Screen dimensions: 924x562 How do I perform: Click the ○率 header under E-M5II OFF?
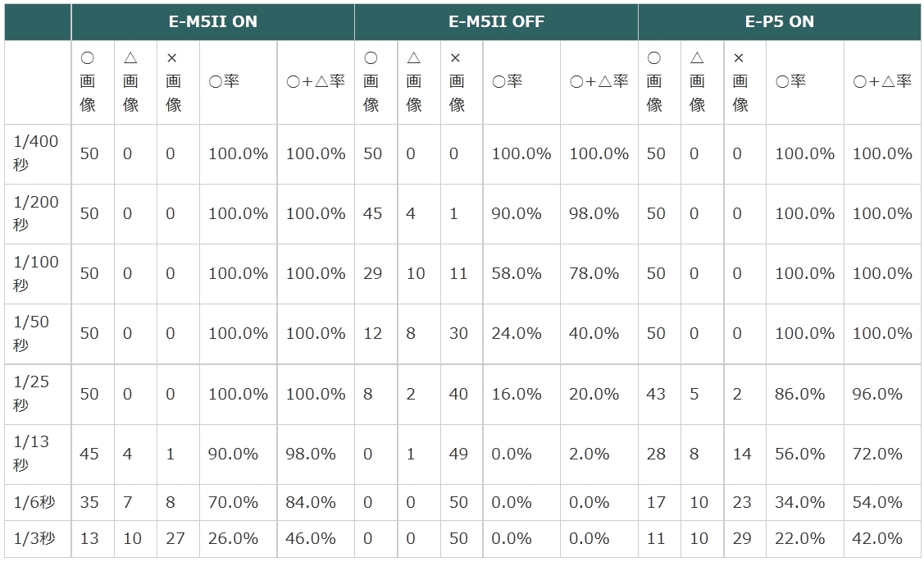click(508, 81)
